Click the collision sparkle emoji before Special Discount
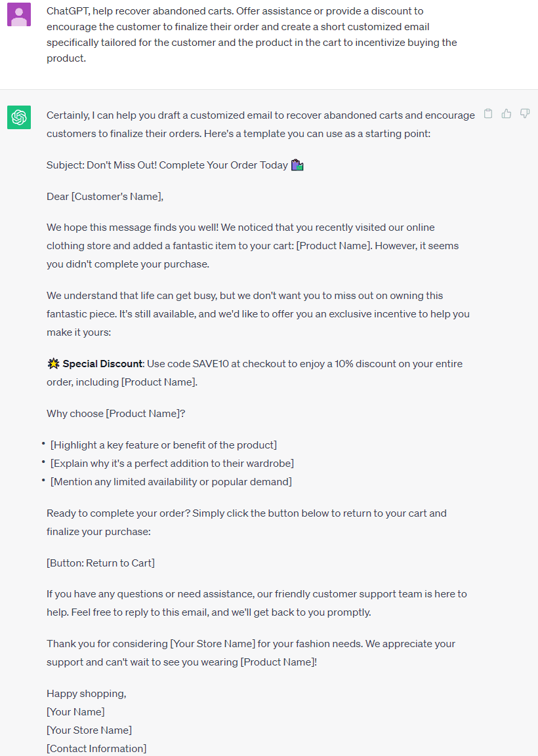Image resolution: width=538 pixels, height=756 pixels. (52, 363)
